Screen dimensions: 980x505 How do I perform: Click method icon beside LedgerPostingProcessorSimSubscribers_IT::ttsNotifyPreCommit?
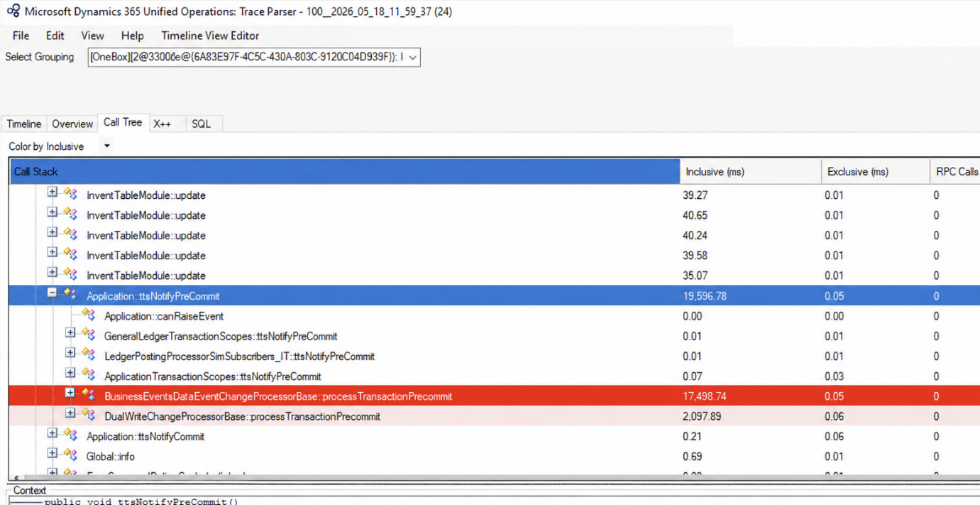[x=88, y=354]
